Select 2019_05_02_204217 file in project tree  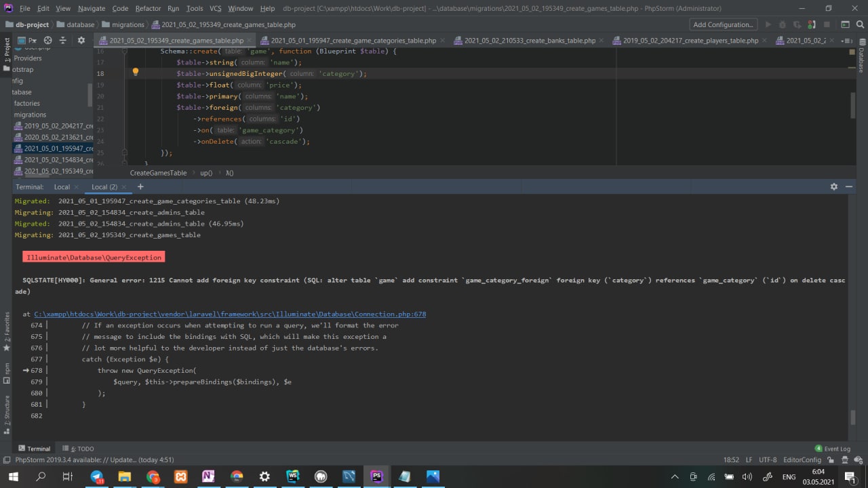click(54, 126)
